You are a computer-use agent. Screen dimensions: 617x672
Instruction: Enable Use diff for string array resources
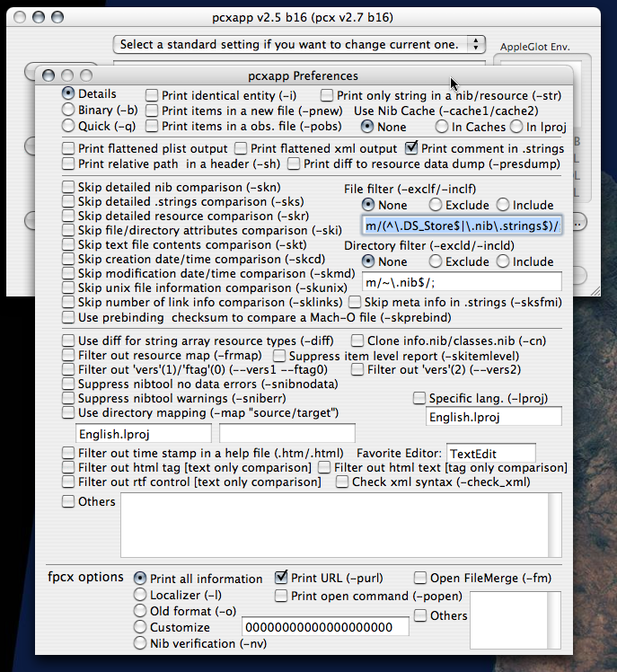(68, 340)
